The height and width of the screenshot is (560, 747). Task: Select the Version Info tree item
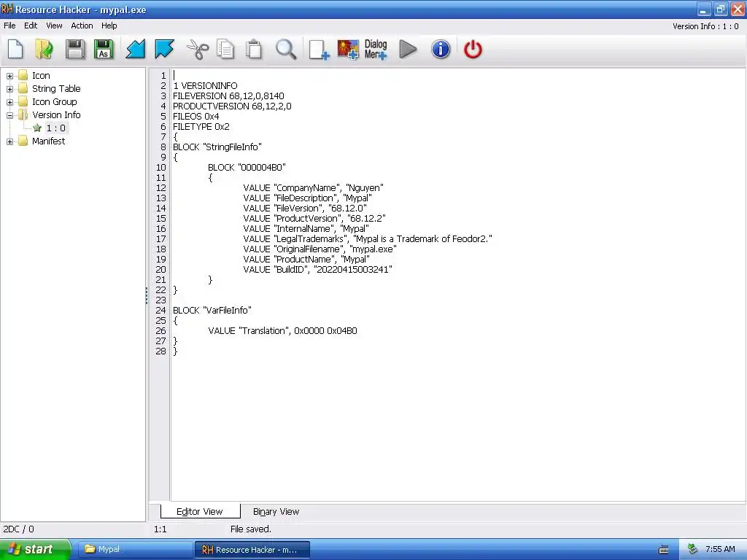click(56, 114)
